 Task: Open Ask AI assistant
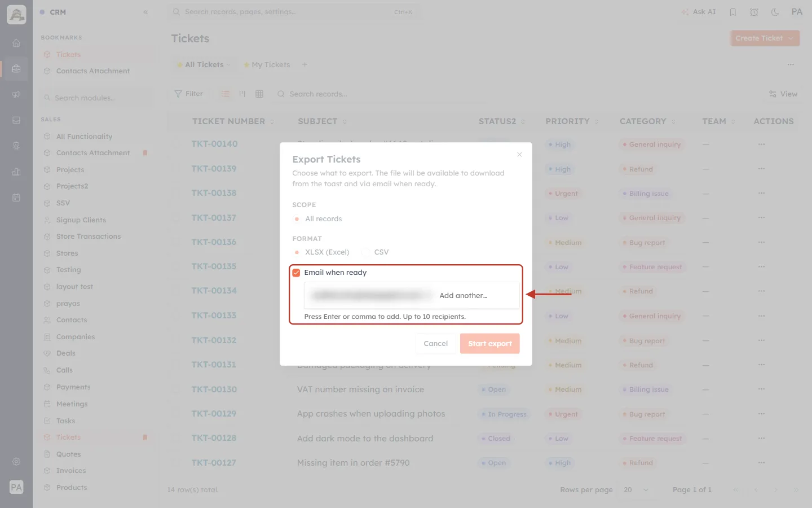[698, 12]
